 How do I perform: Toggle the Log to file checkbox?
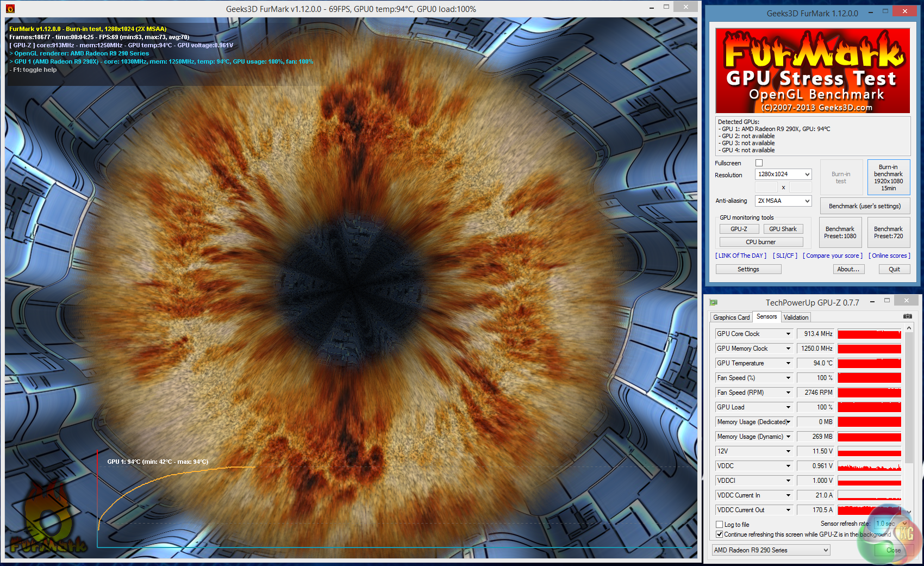click(x=720, y=525)
